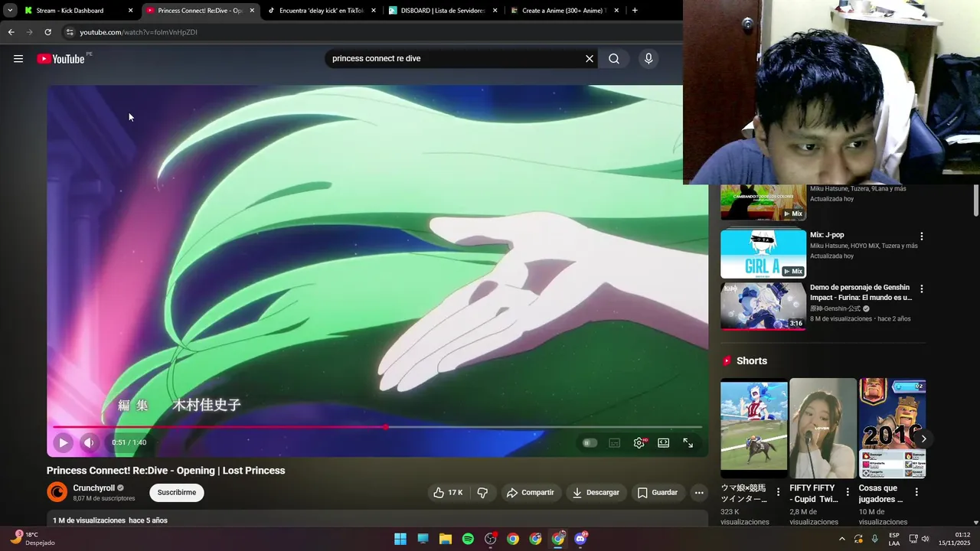
Task: Play the video with the play button
Action: point(64,442)
